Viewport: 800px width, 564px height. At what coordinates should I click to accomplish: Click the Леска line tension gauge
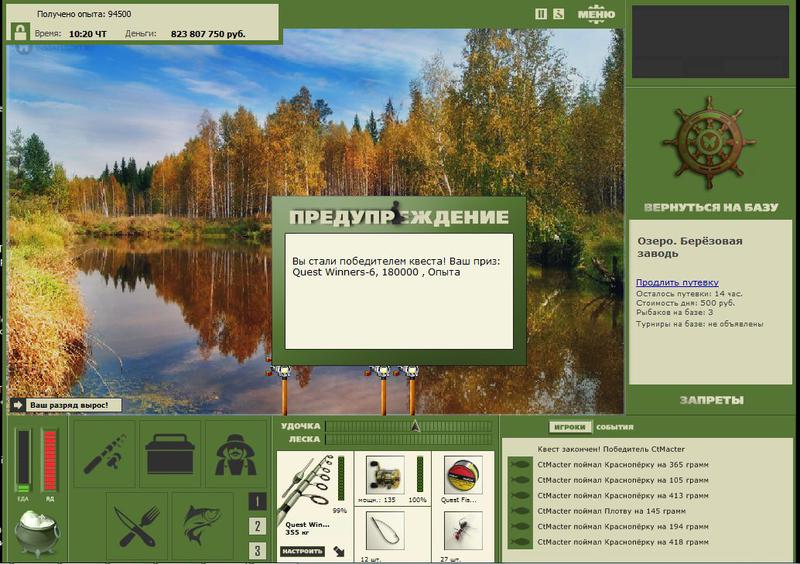408,439
